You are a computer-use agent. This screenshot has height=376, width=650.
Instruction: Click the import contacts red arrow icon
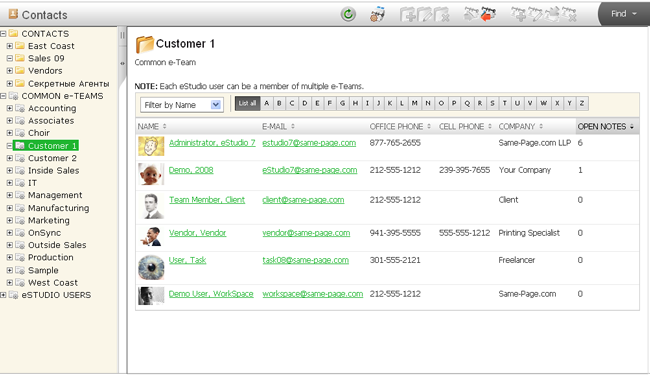(x=488, y=15)
